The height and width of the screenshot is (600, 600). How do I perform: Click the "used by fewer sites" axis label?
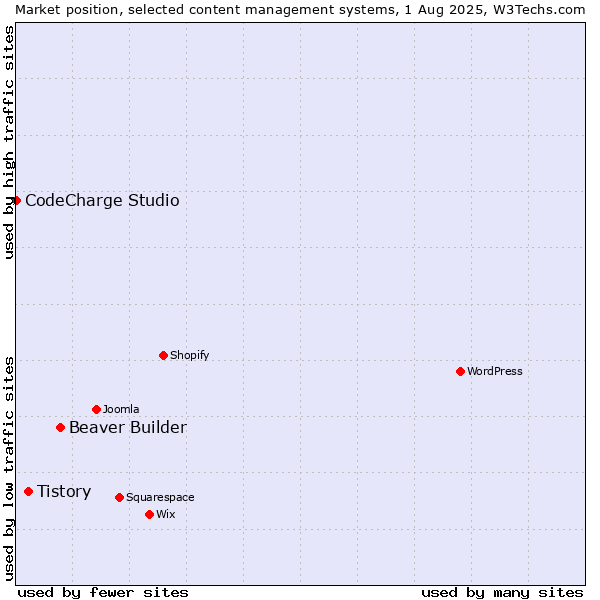[103, 593]
